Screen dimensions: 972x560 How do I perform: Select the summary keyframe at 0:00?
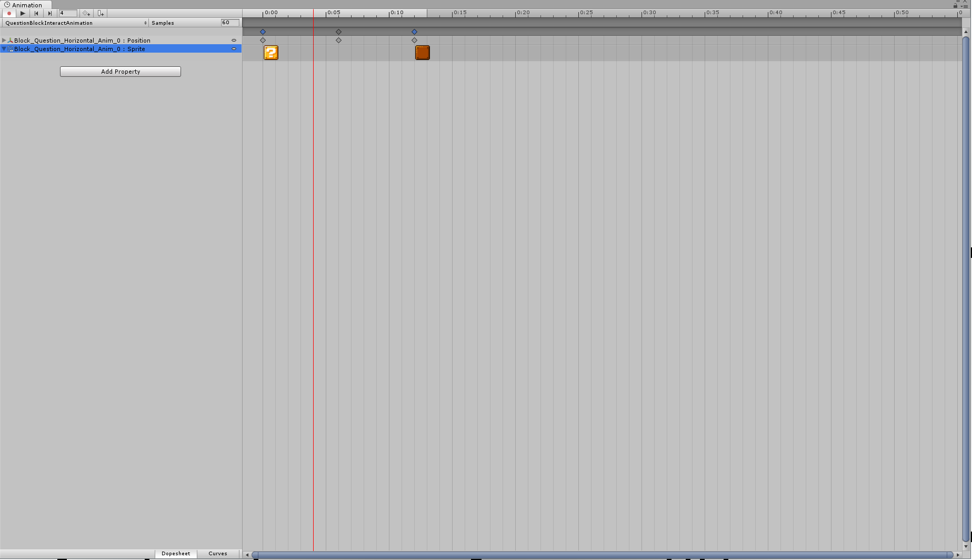(x=263, y=32)
